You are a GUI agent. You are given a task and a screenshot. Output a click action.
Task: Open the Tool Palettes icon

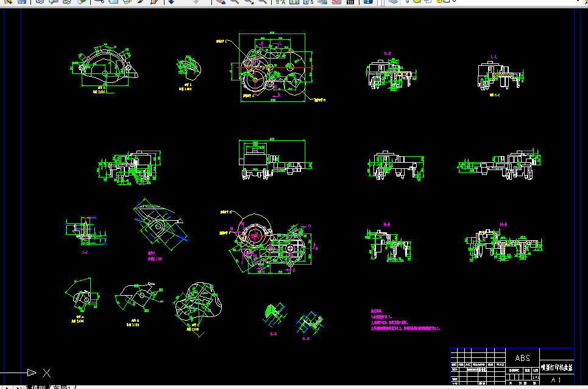pos(308,1)
